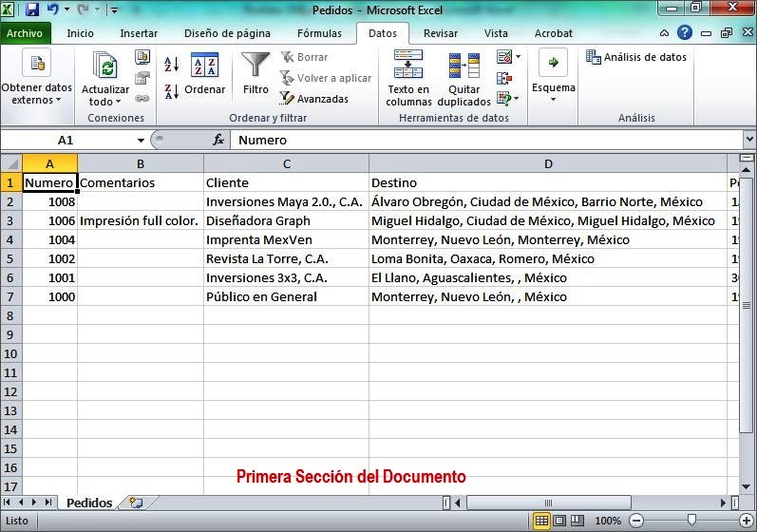The image size is (757, 532).
Task: Switch to the Acrobat tab
Action: (x=554, y=33)
